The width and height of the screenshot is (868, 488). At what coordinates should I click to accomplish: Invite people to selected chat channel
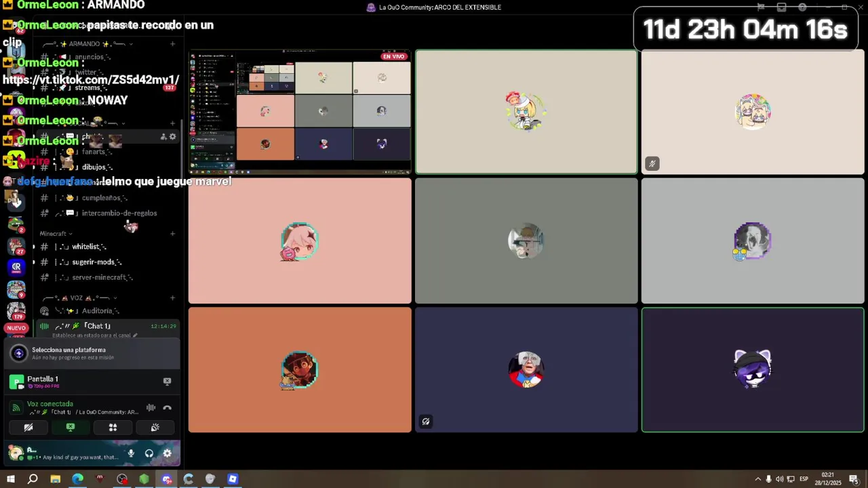pos(163,136)
